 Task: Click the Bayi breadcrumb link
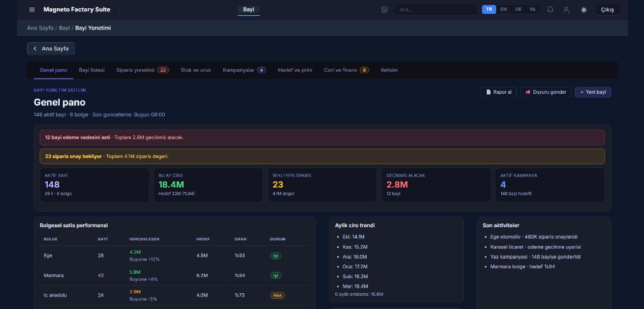click(x=64, y=28)
